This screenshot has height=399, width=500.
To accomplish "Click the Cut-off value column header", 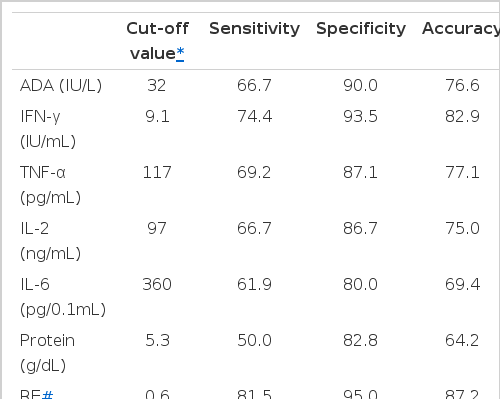I will coord(157,41).
